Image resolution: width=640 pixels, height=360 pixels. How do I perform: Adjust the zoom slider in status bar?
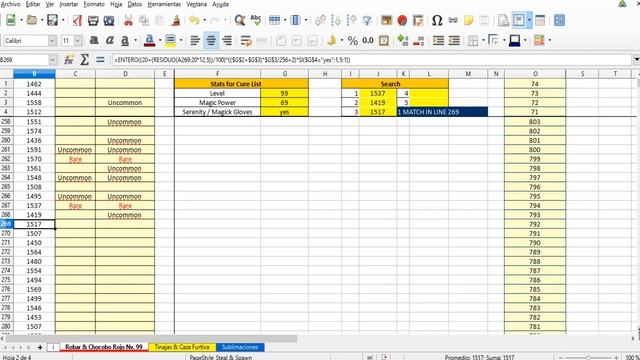pos(588,358)
